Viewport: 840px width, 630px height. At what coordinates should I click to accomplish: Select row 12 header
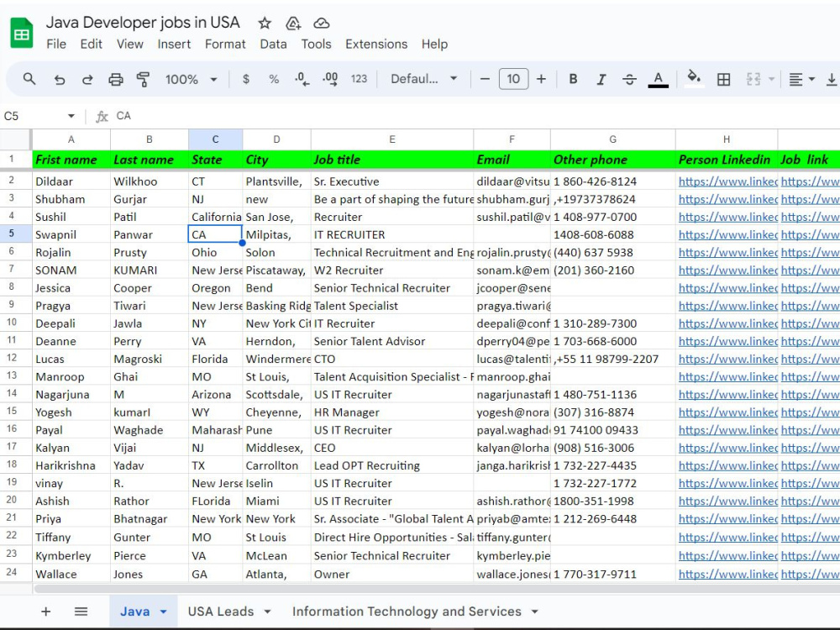click(x=15, y=359)
